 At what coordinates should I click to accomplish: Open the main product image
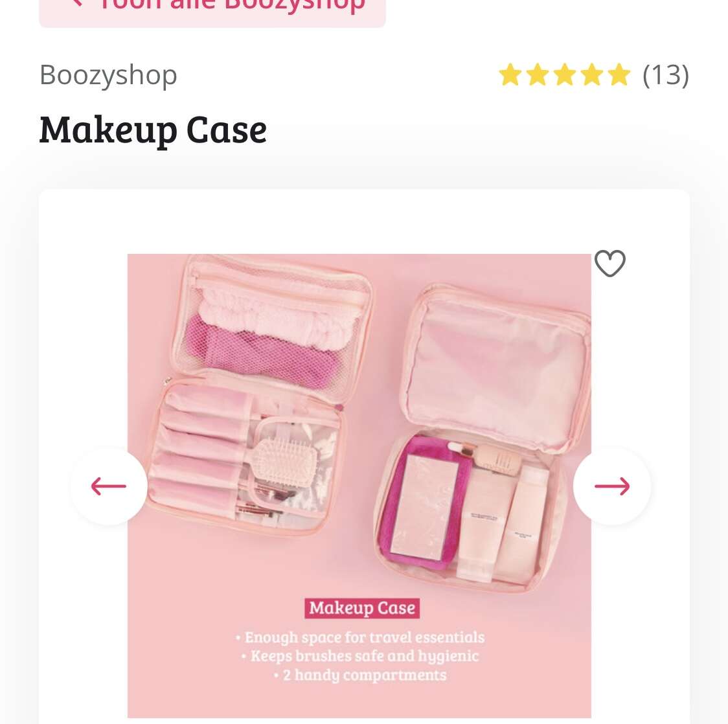click(359, 486)
